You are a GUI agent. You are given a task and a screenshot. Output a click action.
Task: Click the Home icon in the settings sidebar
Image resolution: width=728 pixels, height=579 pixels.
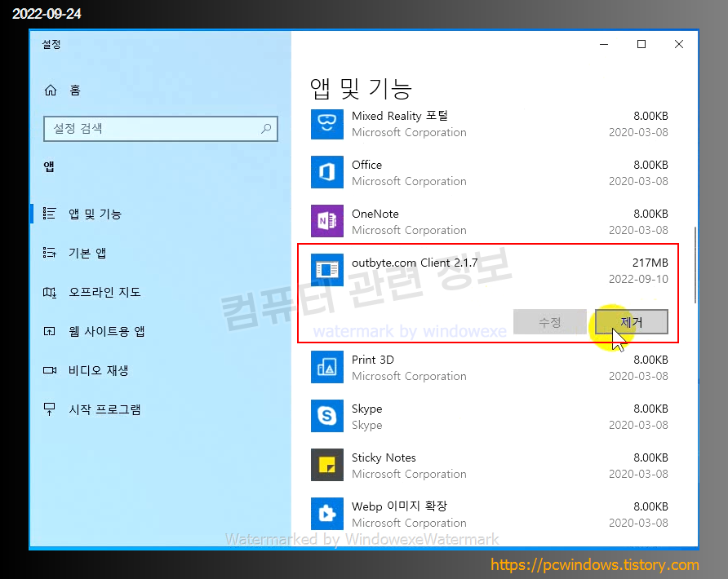[50, 90]
